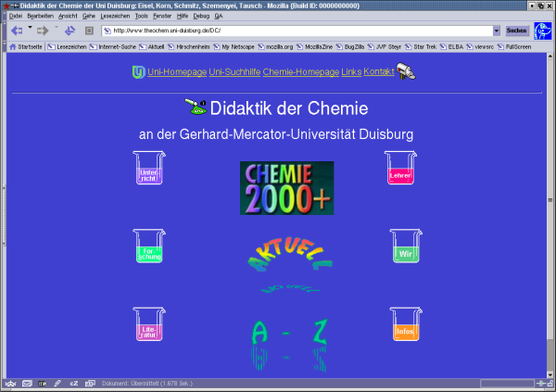Click the Forward navigation arrow
Screen dimensions: 556x392
[43, 31]
